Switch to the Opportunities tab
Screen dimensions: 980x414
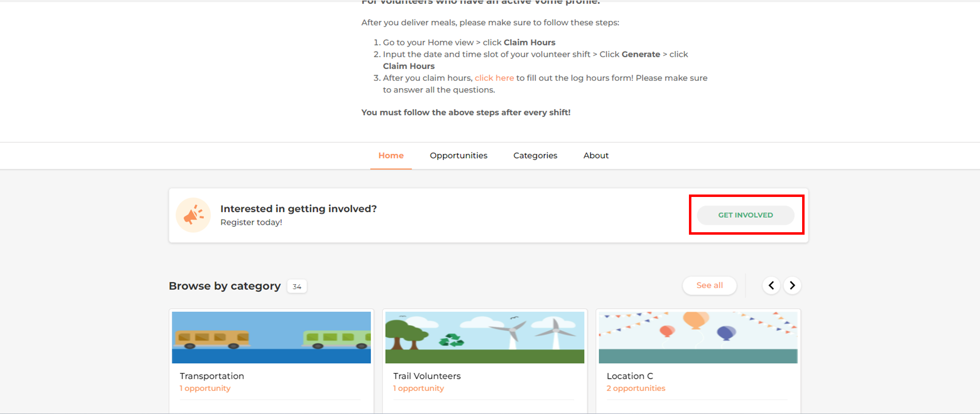[459, 155]
